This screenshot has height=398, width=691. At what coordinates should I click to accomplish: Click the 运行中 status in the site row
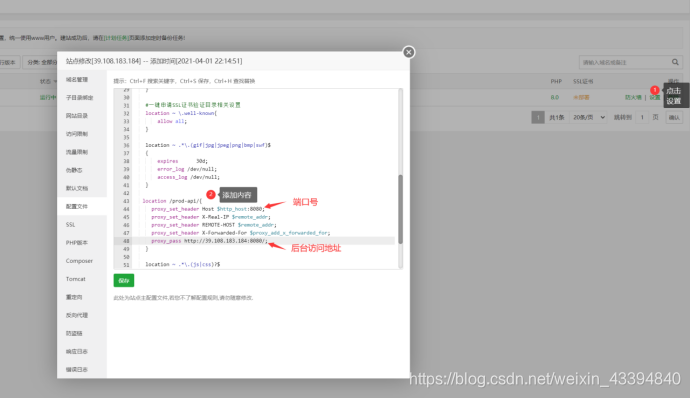point(48,97)
